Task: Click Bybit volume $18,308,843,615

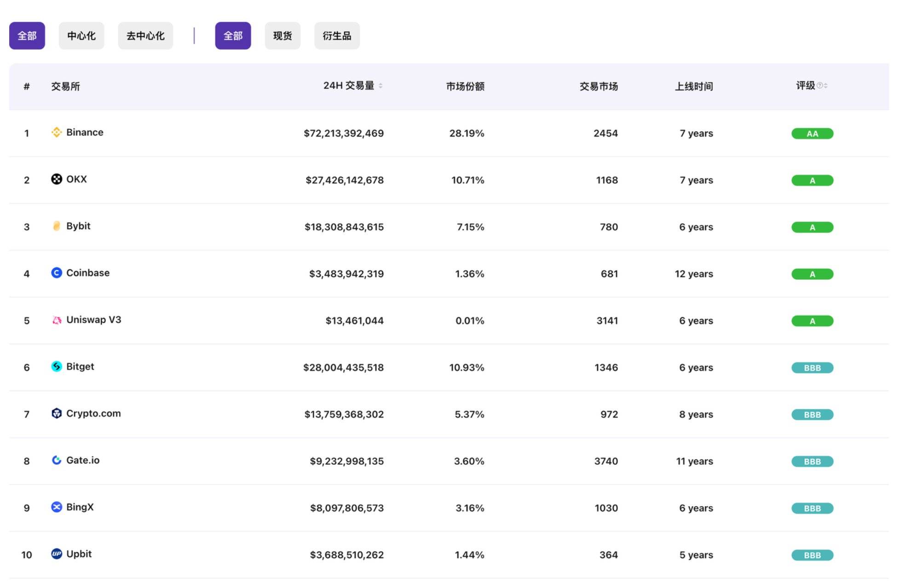Action: 344,227
